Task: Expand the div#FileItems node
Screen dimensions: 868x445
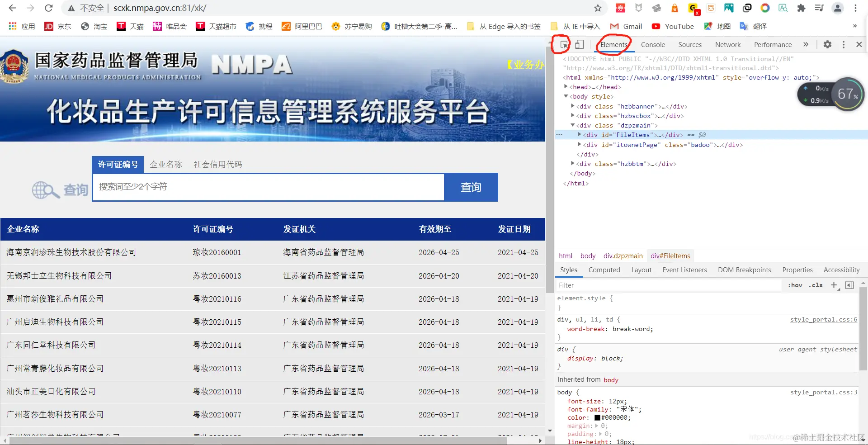Action: pos(580,135)
